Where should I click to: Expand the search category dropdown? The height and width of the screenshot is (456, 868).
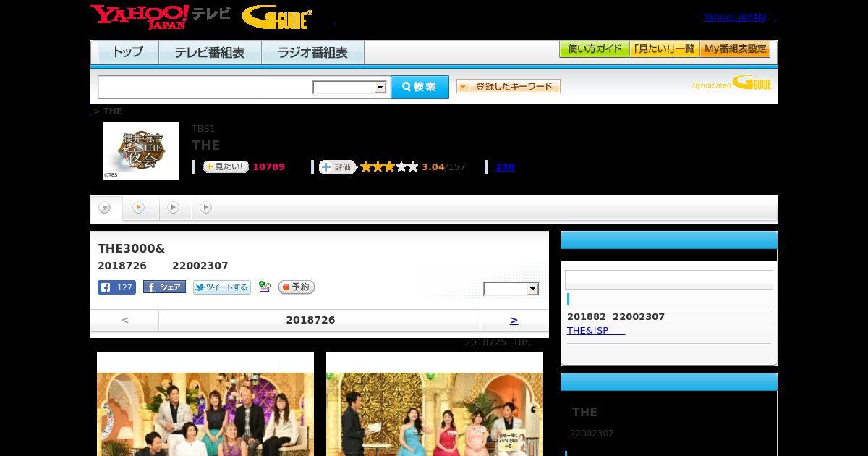coord(349,88)
